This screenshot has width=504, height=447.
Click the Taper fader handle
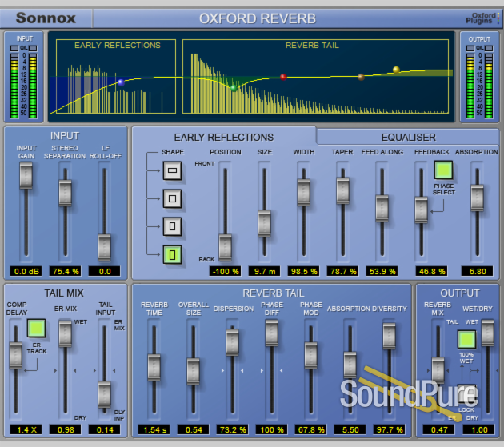(343, 190)
